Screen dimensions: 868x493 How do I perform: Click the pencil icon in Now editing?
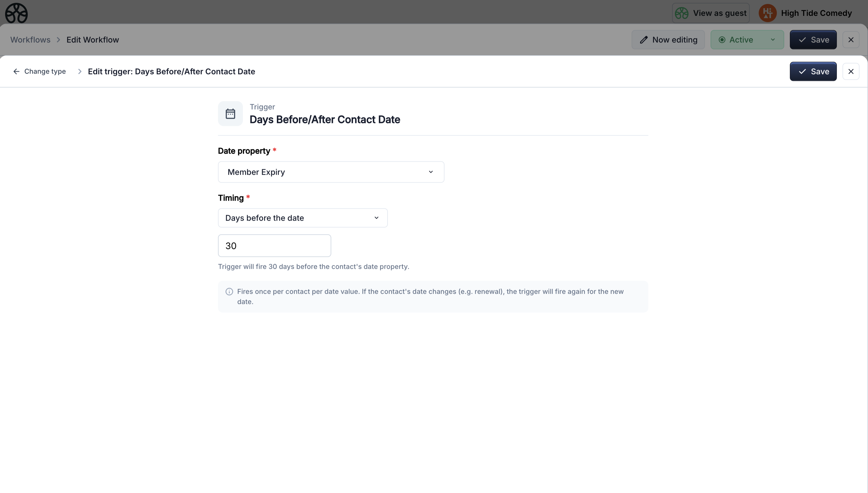pyautogui.click(x=644, y=40)
